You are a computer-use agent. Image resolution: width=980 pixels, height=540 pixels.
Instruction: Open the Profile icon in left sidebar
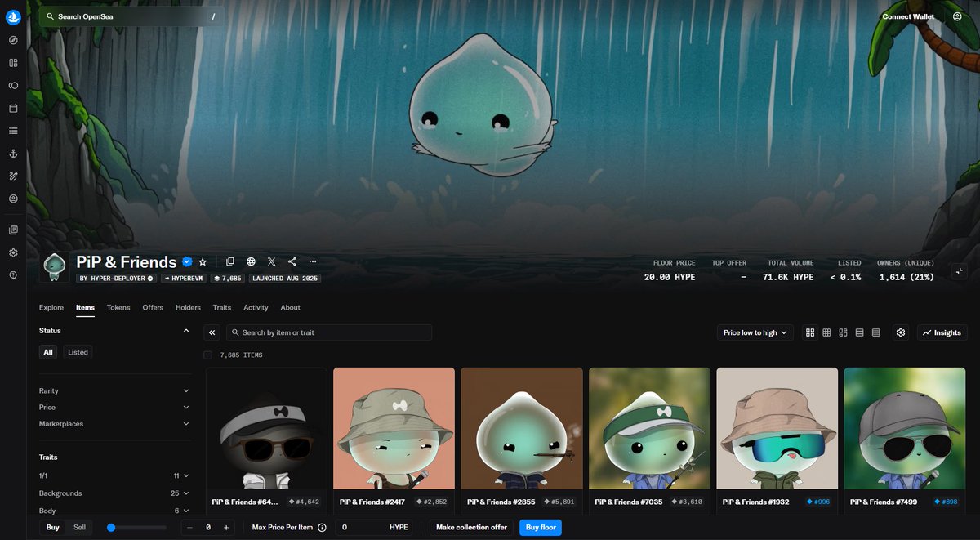click(13, 199)
